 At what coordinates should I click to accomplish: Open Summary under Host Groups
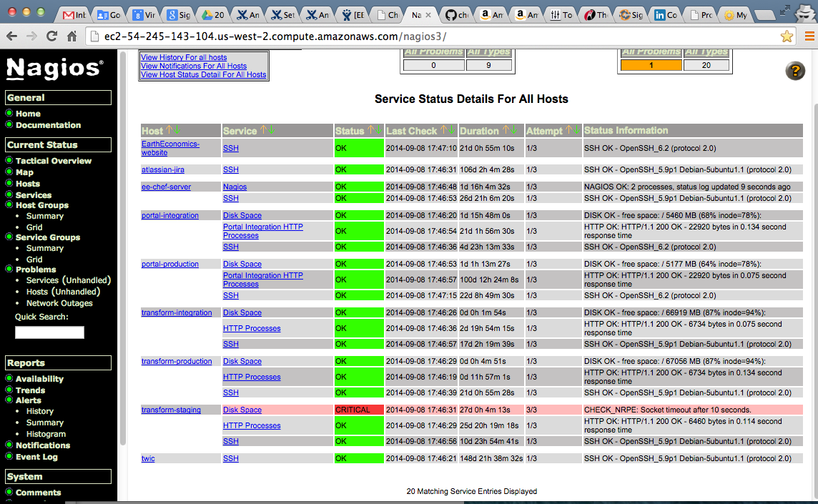tap(45, 216)
